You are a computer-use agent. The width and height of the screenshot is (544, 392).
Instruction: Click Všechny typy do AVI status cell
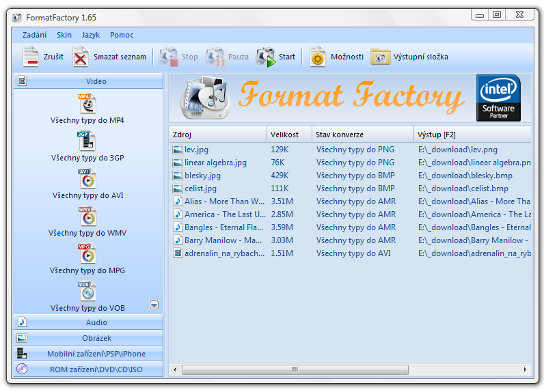[x=353, y=253]
